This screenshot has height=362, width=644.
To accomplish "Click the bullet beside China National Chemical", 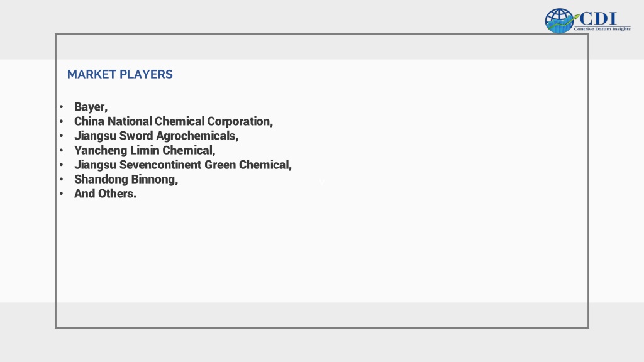I will tap(61, 121).
